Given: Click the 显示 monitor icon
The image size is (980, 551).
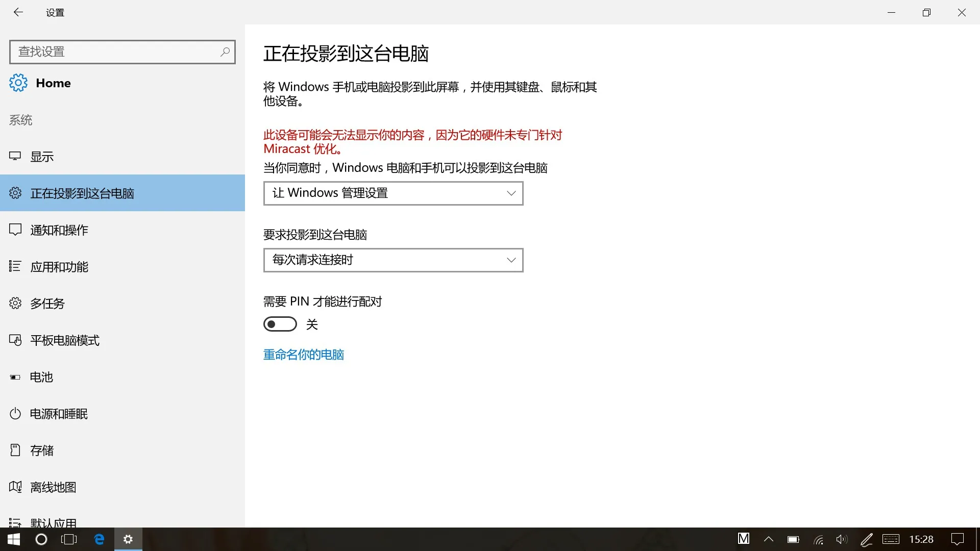Looking at the screenshot, I should point(15,156).
